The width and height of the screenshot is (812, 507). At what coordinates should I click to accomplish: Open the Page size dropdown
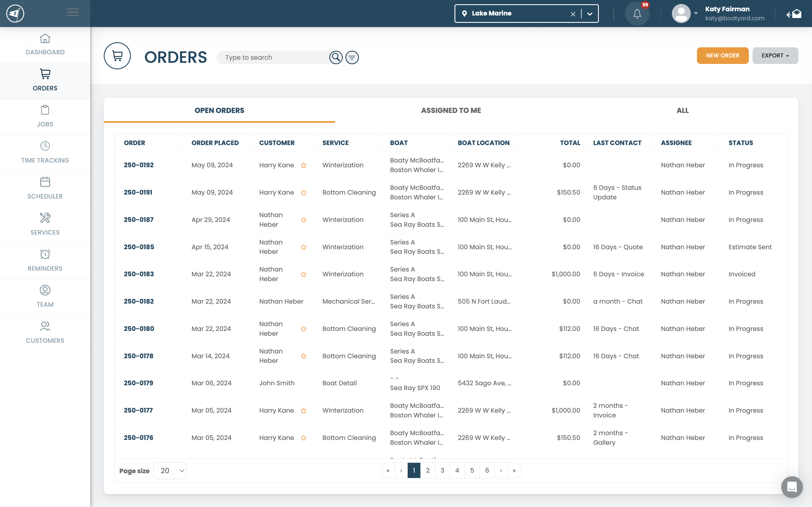(x=170, y=470)
